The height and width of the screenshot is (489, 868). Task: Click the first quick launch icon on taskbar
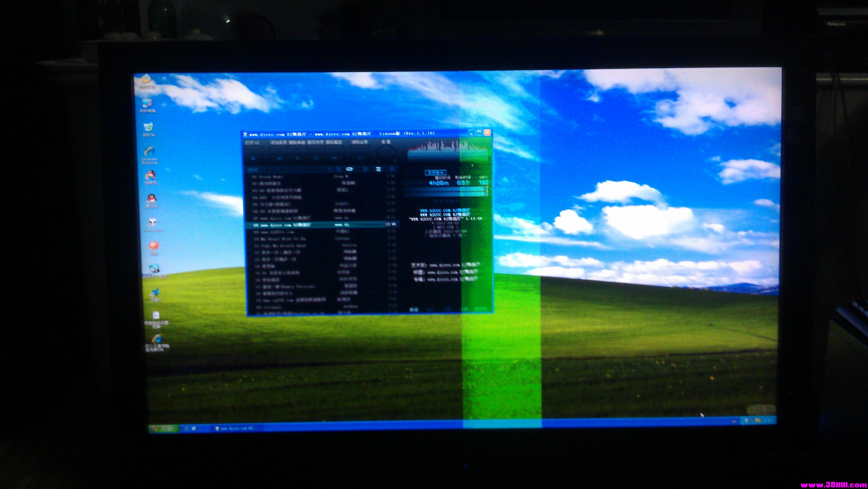click(x=186, y=429)
